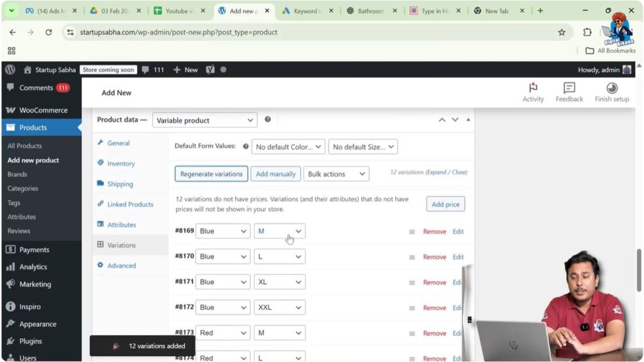Click the help icon beside product type
The height and width of the screenshot is (362, 644).
pyautogui.click(x=268, y=120)
